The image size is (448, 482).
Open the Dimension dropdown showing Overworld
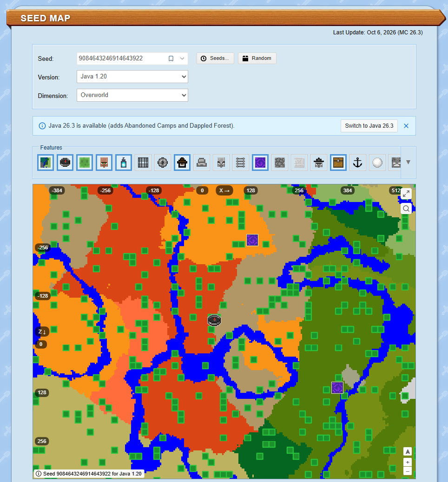pyautogui.click(x=132, y=95)
